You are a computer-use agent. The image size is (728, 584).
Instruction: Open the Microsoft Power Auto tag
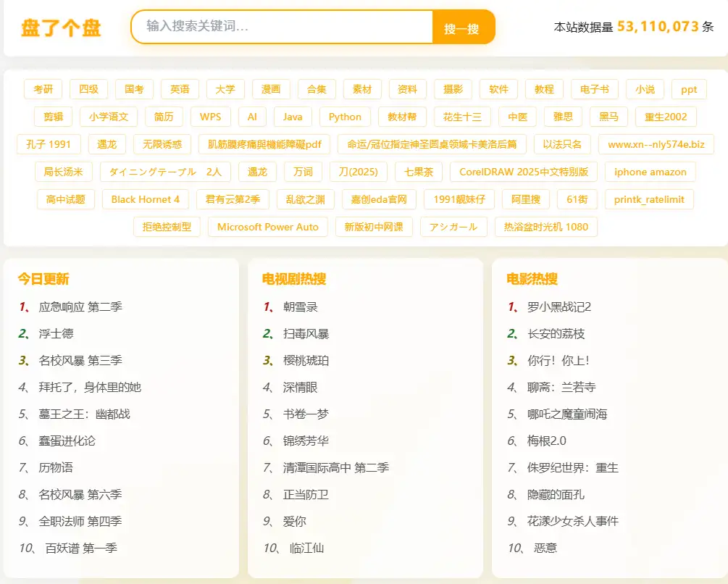click(x=267, y=227)
